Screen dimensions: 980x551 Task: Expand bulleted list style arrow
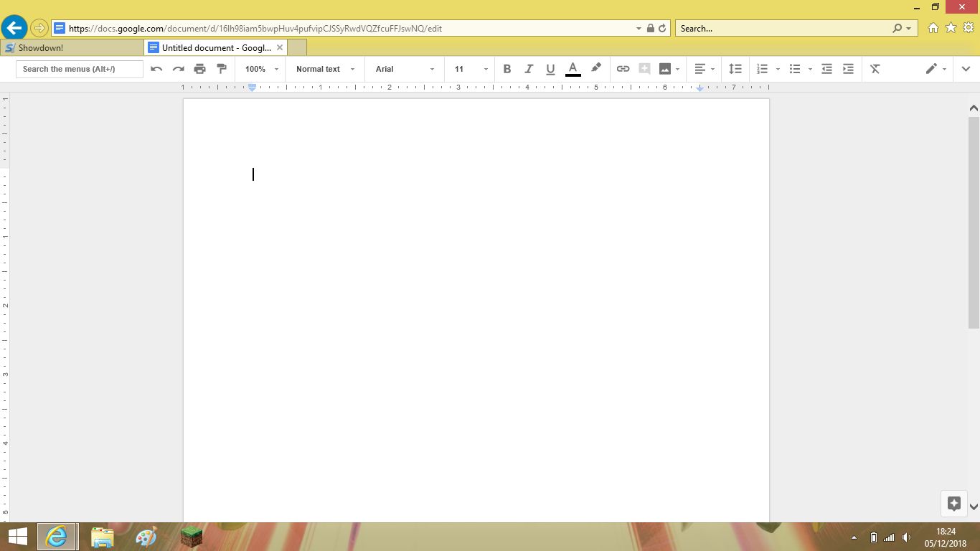[x=810, y=70]
